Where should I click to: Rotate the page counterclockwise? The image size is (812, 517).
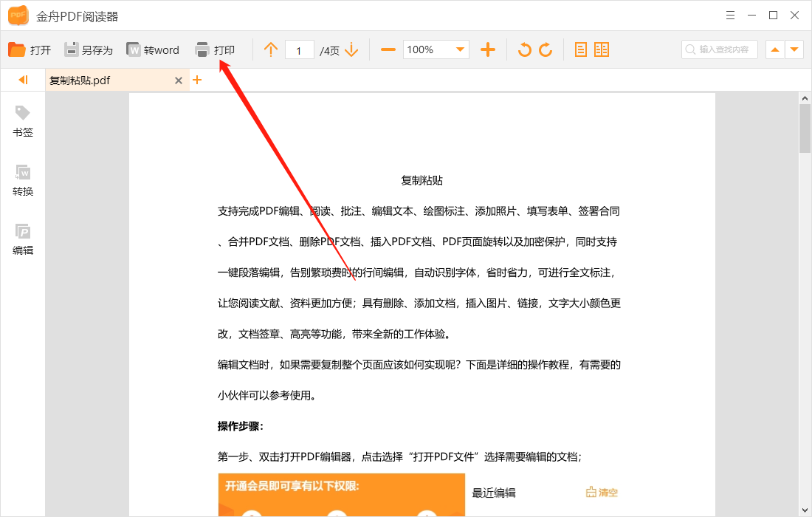click(x=523, y=49)
